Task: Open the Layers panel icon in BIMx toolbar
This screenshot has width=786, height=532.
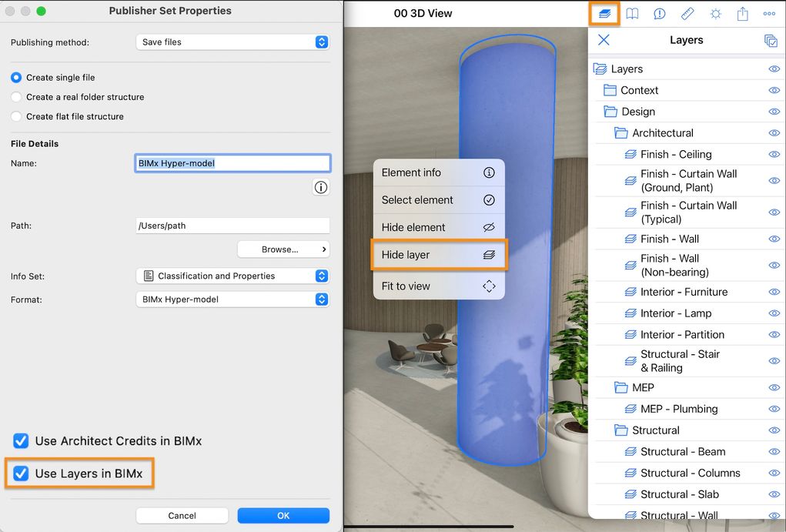Action: [x=604, y=14]
